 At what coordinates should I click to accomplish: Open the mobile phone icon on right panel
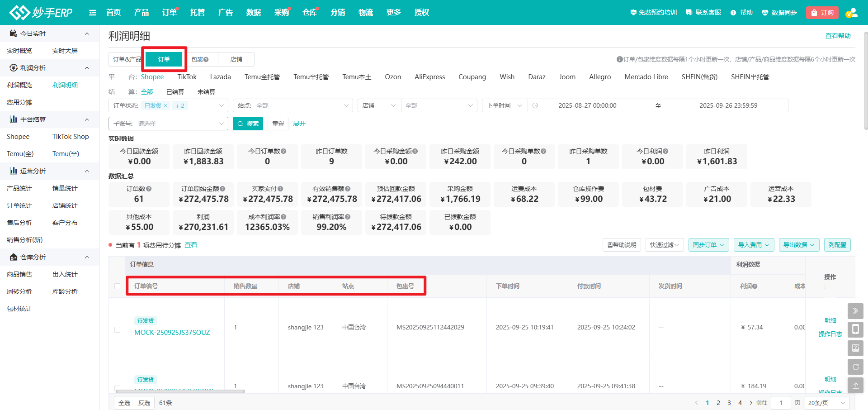pos(855,329)
